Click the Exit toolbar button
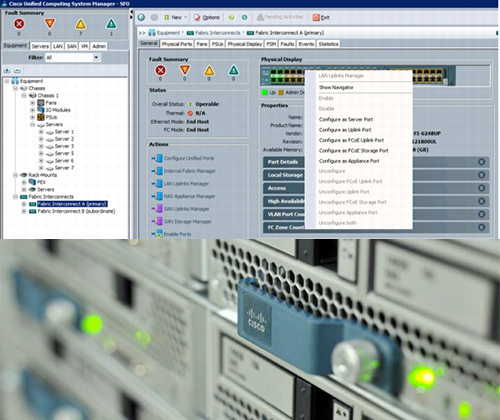Viewport: 500px width, 420px height. point(321,17)
